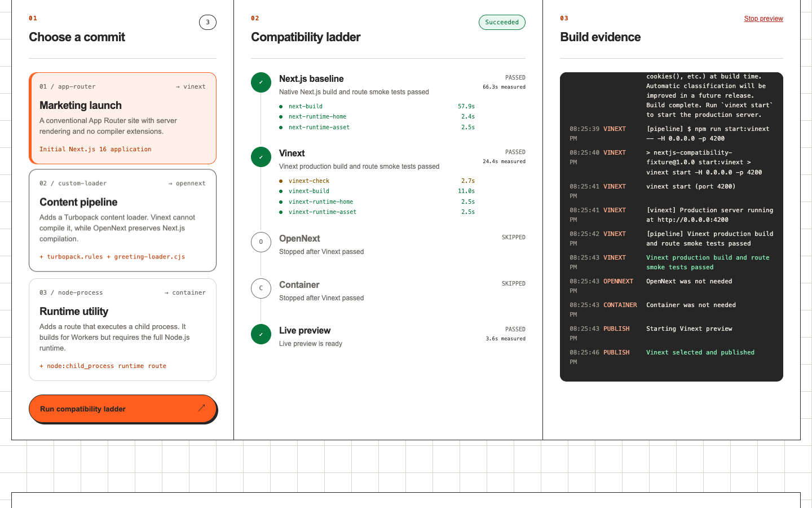Screen dimensions: 812x508
Task: Stop the live preview
Action: [x=764, y=19]
